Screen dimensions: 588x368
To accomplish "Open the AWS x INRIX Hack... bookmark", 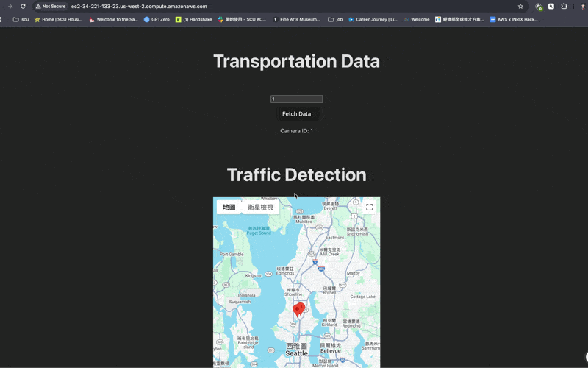I will [514, 20].
